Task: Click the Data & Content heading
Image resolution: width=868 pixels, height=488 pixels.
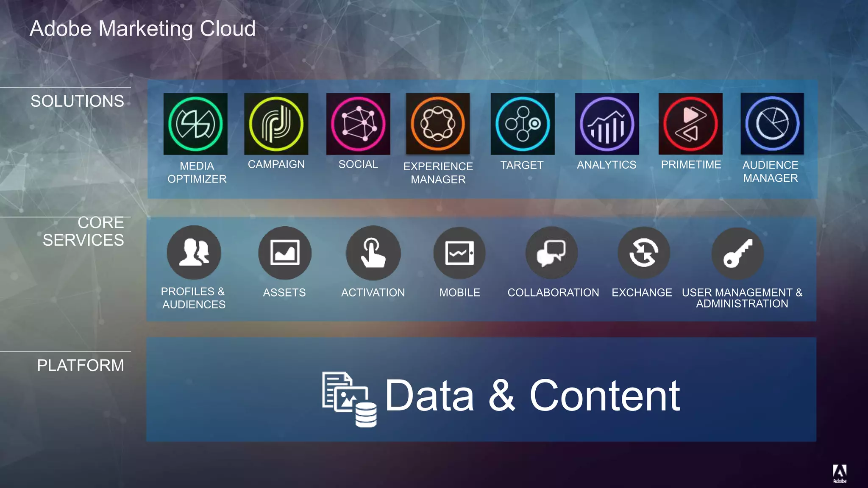Action: (x=532, y=396)
